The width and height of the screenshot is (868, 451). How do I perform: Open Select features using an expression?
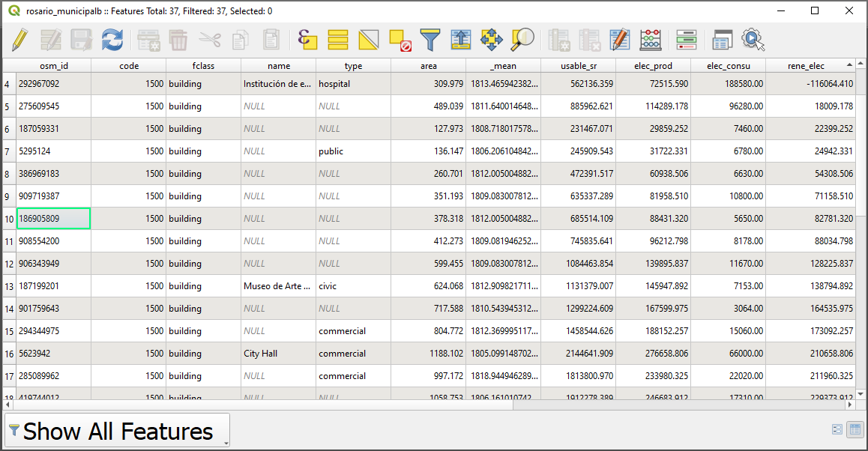(307, 40)
